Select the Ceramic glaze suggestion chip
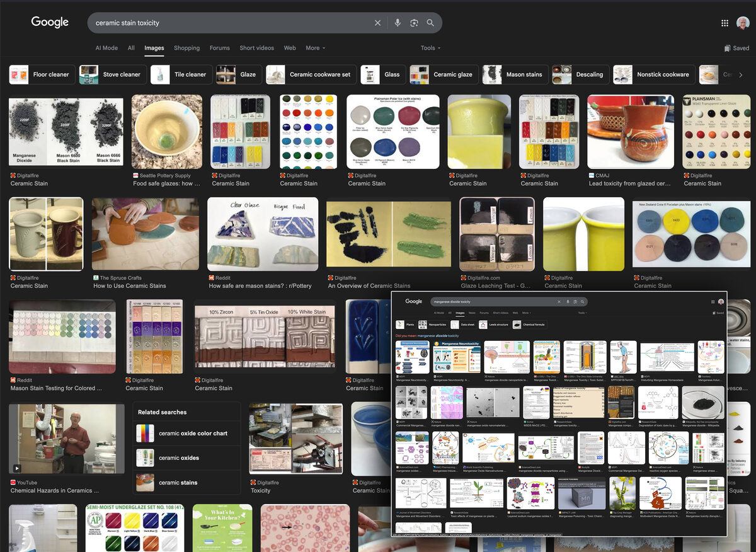 coord(444,74)
